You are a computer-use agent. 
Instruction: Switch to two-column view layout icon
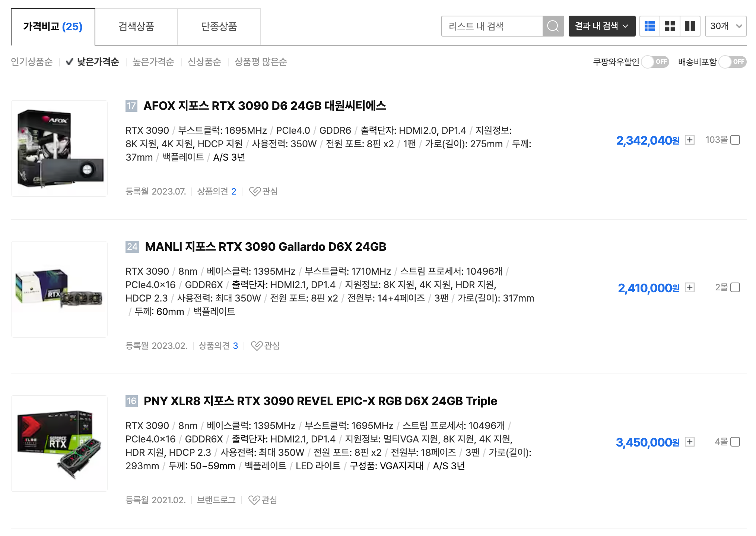690,26
